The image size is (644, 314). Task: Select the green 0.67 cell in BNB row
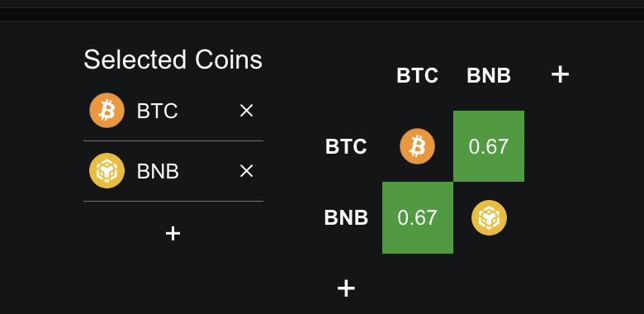tap(418, 218)
